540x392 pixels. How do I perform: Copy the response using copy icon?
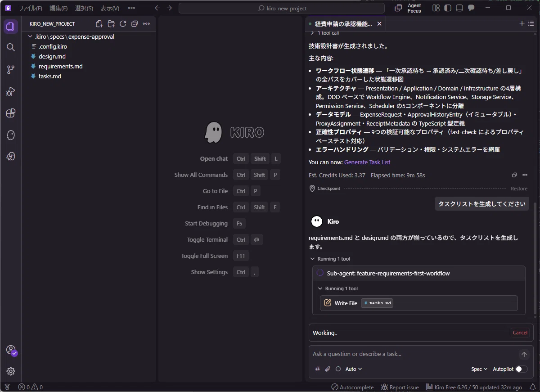515,175
